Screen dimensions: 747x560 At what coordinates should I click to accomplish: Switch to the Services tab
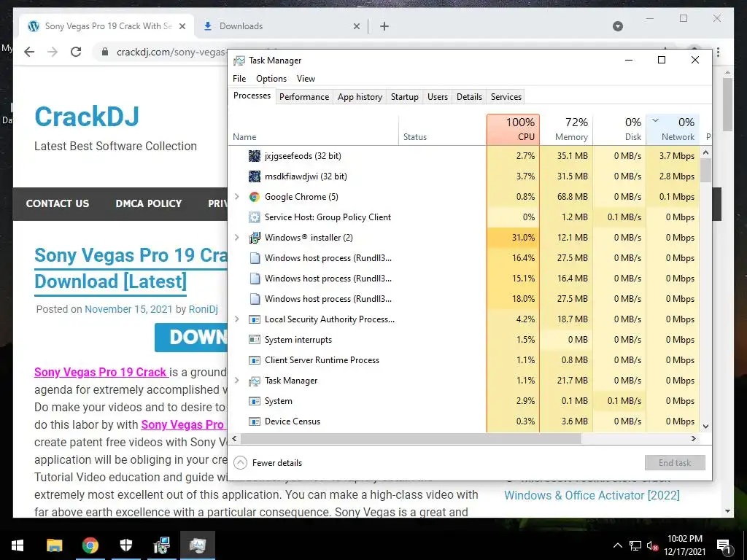(506, 97)
